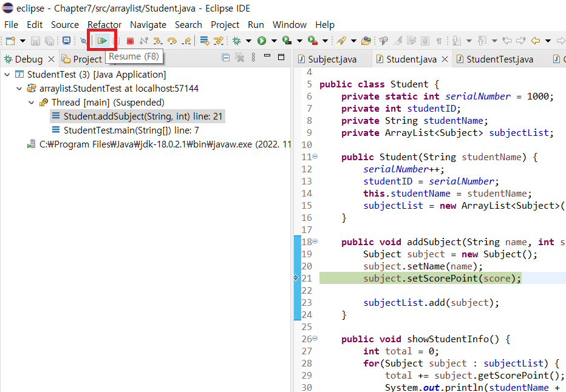Click the Previous Annotation icon
566x392 pixels.
482,41
